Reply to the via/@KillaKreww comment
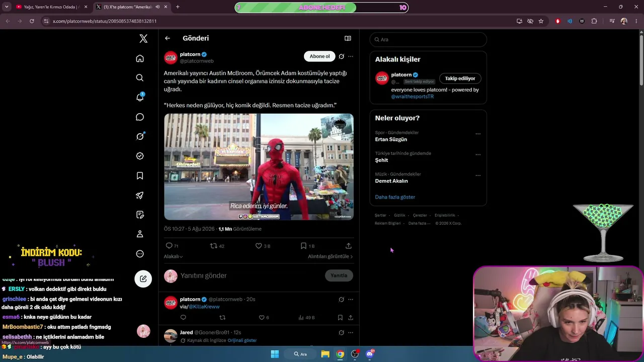The width and height of the screenshot is (644, 362). coord(183,318)
